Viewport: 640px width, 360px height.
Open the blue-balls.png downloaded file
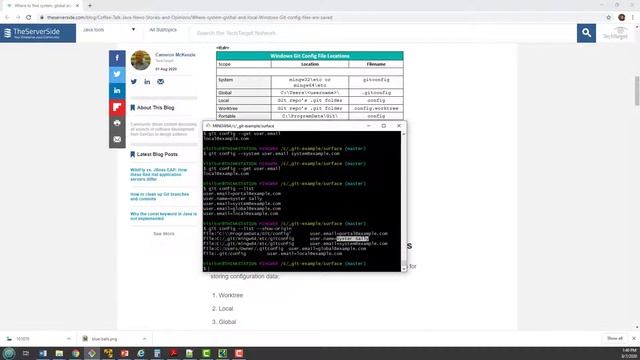[x=104, y=339]
